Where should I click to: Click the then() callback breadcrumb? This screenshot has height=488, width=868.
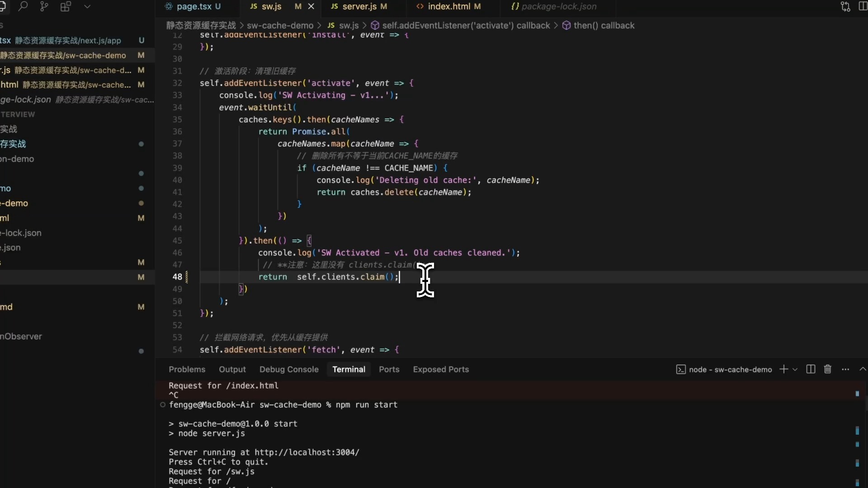point(604,25)
